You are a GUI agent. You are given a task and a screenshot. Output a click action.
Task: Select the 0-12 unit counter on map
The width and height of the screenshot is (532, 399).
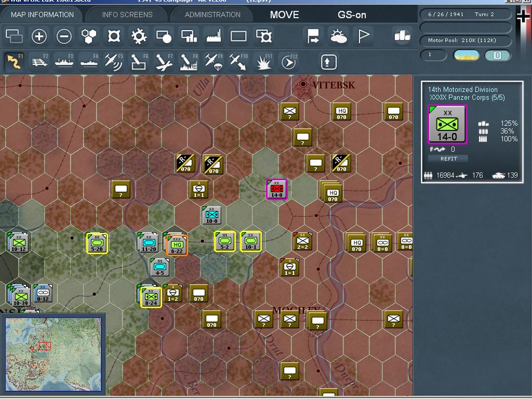43,294
